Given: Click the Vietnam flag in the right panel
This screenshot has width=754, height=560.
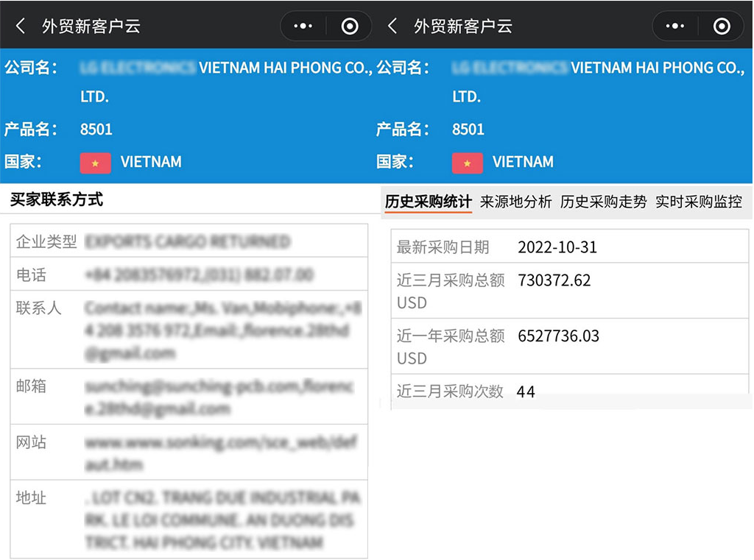Looking at the screenshot, I should [x=468, y=163].
